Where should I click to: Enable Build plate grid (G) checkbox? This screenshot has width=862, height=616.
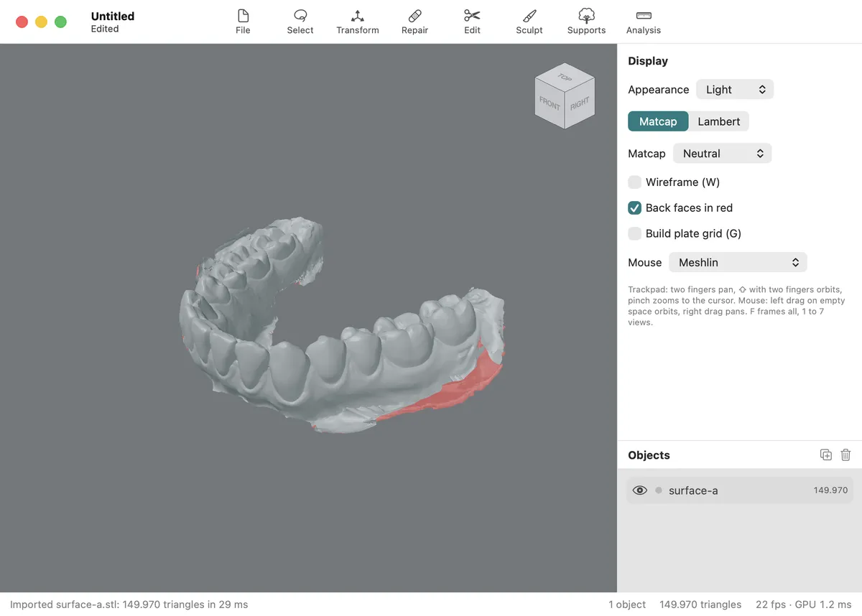634,233
